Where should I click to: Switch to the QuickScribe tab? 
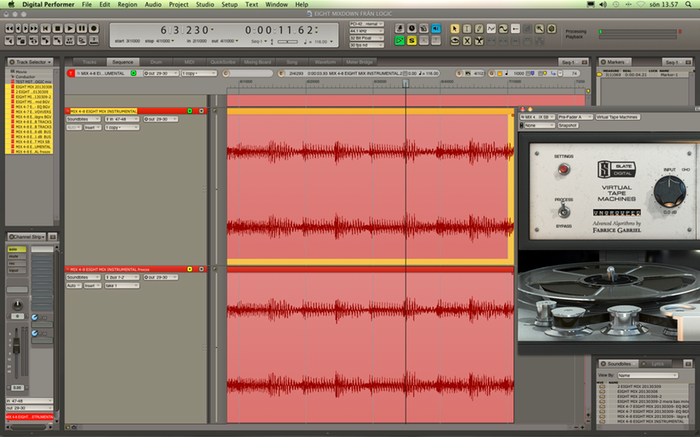coord(222,62)
